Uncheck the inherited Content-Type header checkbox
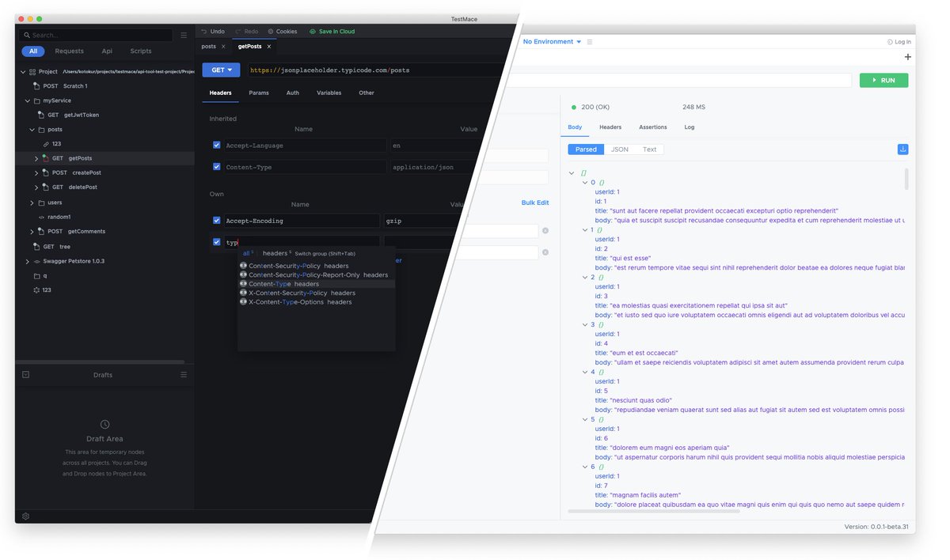Screen dimensions: 950x560 coord(217,167)
